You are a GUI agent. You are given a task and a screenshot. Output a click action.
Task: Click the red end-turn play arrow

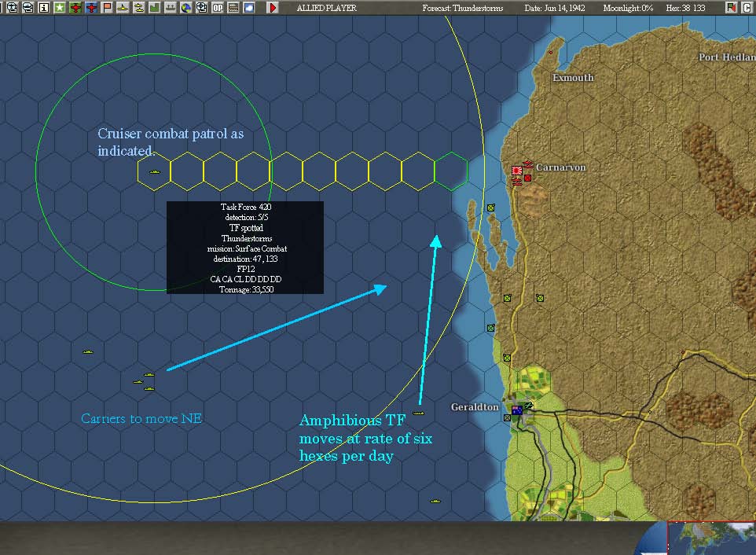tap(273, 8)
